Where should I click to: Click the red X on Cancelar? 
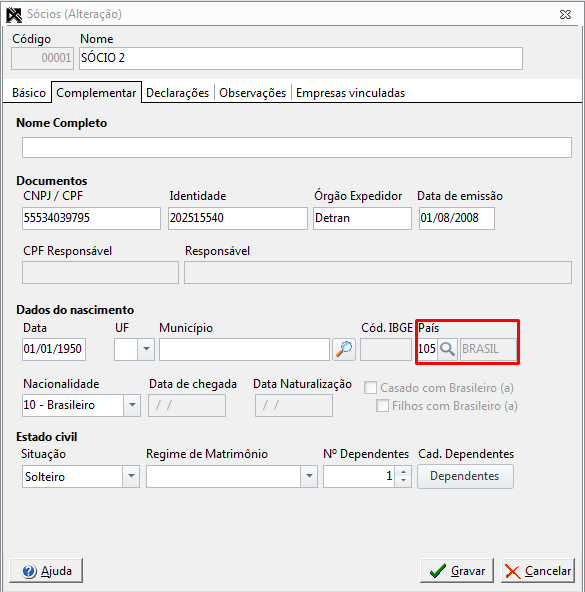(512, 572)
